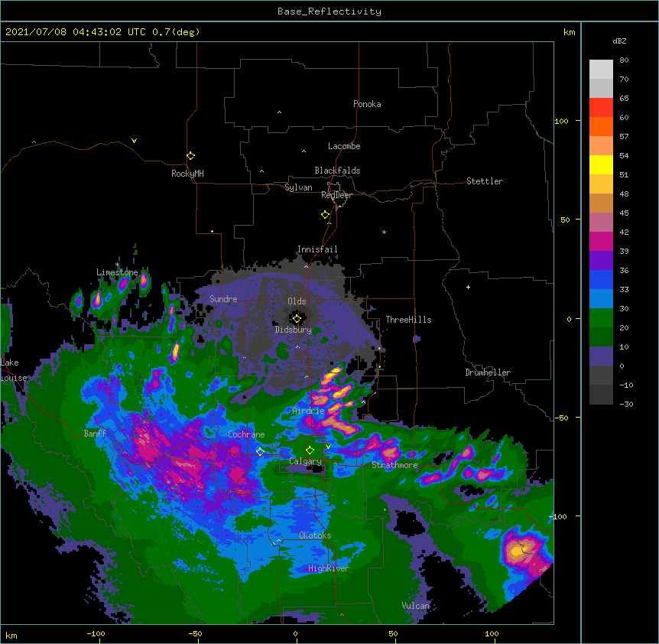Click the Cochrane town label
Screen dimensions: 659x644
coord(246,434)
